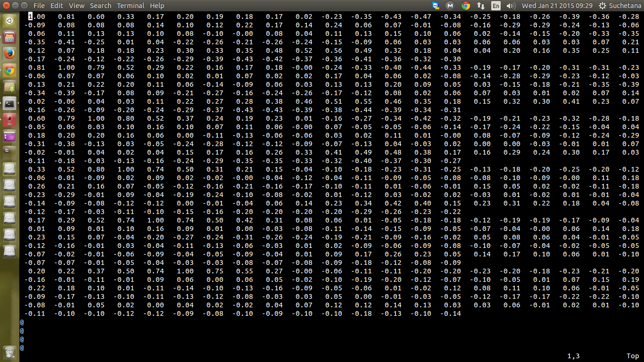The height and width of the screenshot is (362, 644).
Task: Open the Wine glass launcher icon
Action: pyautogui.click(x=9, y=120)
